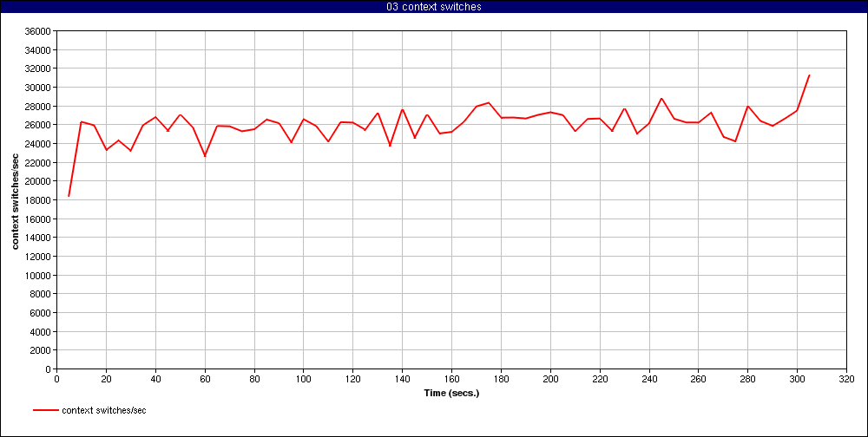The width and height of the screenshot is (868, 437).
Task: Click the dip data point at 60 seconds
Action: click(205, 156)
